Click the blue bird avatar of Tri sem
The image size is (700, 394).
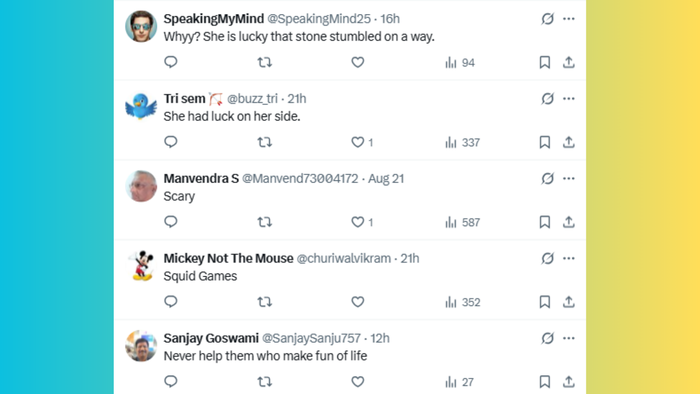(141, 106)
